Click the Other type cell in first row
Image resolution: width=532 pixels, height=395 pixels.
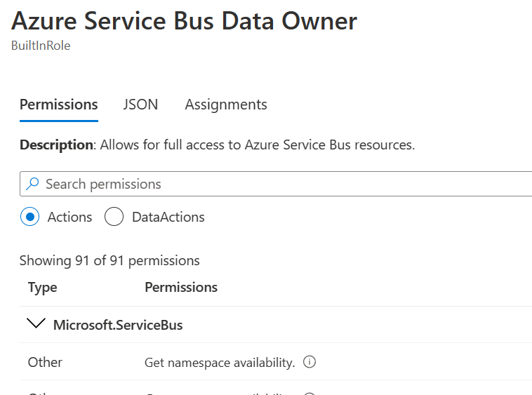(x=45, y=362)
